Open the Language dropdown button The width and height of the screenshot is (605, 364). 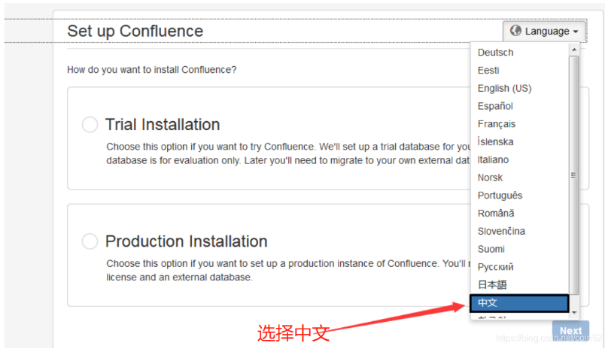544,32
